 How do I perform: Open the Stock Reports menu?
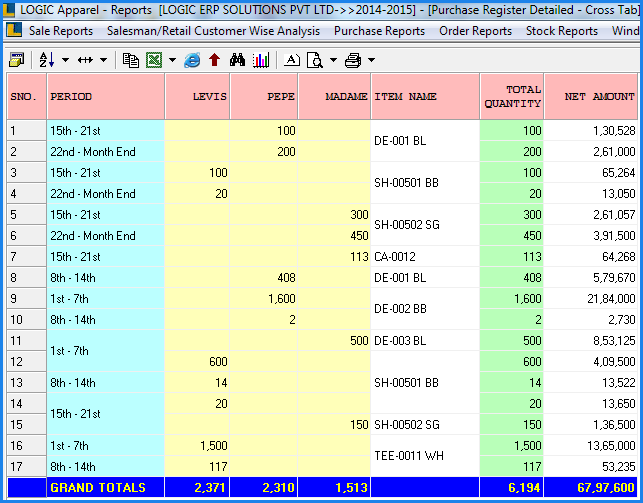[x=562, y=31]
